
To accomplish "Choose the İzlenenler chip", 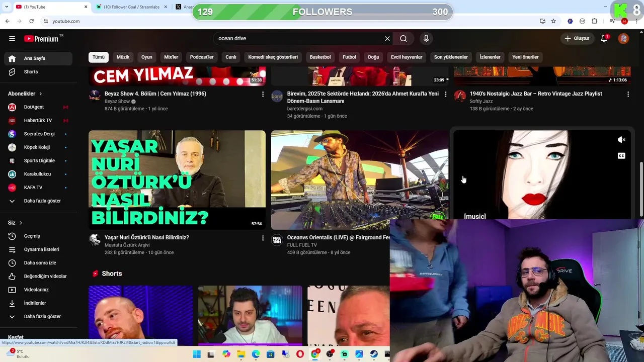I will click(490, 57).
